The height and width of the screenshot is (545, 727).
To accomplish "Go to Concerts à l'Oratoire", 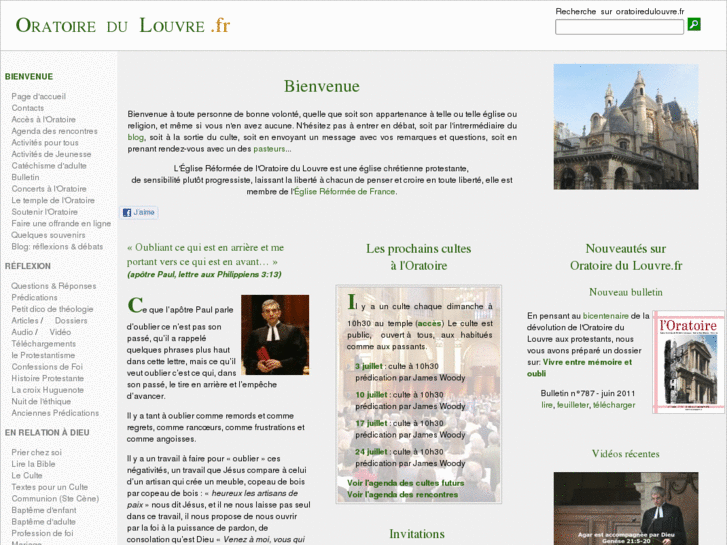I will pos(49,189).
